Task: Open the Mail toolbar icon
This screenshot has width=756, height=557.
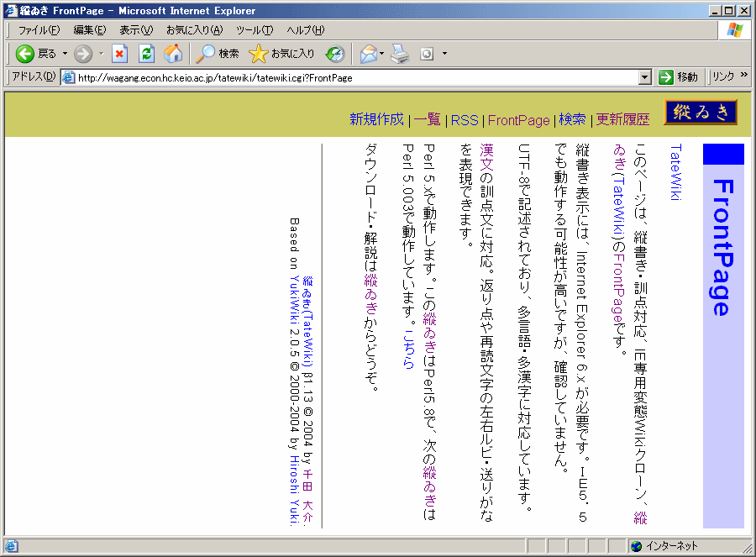Action: point(368,54)
